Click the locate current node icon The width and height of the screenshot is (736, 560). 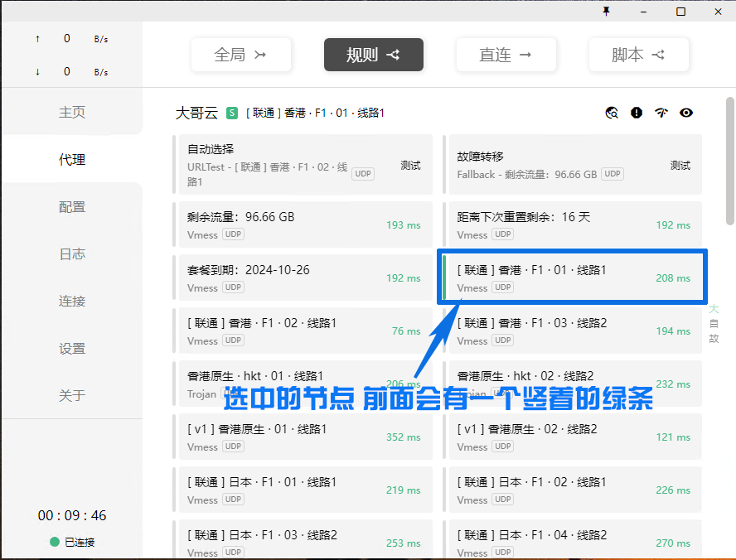coord(612,113)
